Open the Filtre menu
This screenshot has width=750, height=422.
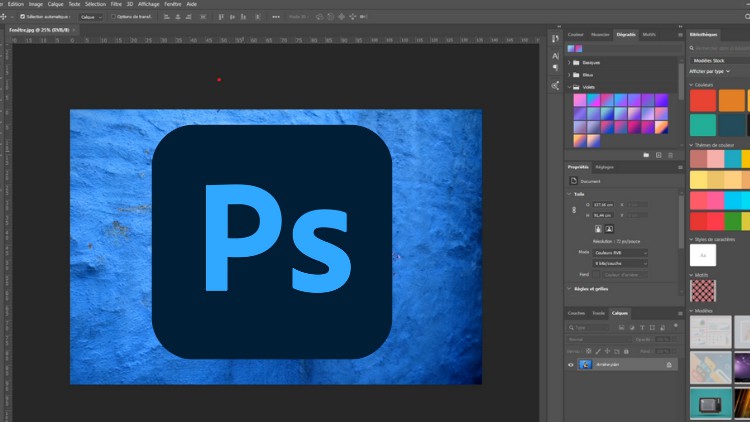pyautogui.click(x=116, y=4)
